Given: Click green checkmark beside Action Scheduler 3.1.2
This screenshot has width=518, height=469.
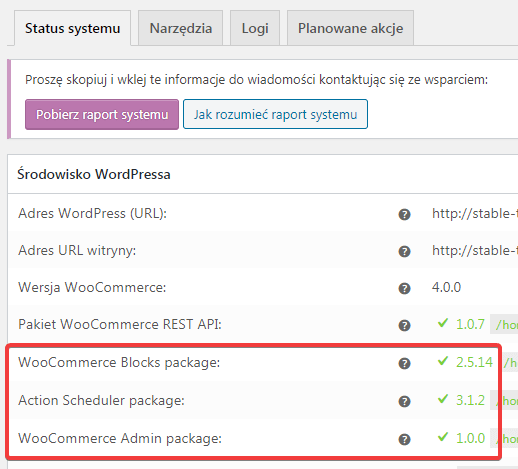Looking at the screenshot, I should point(443,399).
